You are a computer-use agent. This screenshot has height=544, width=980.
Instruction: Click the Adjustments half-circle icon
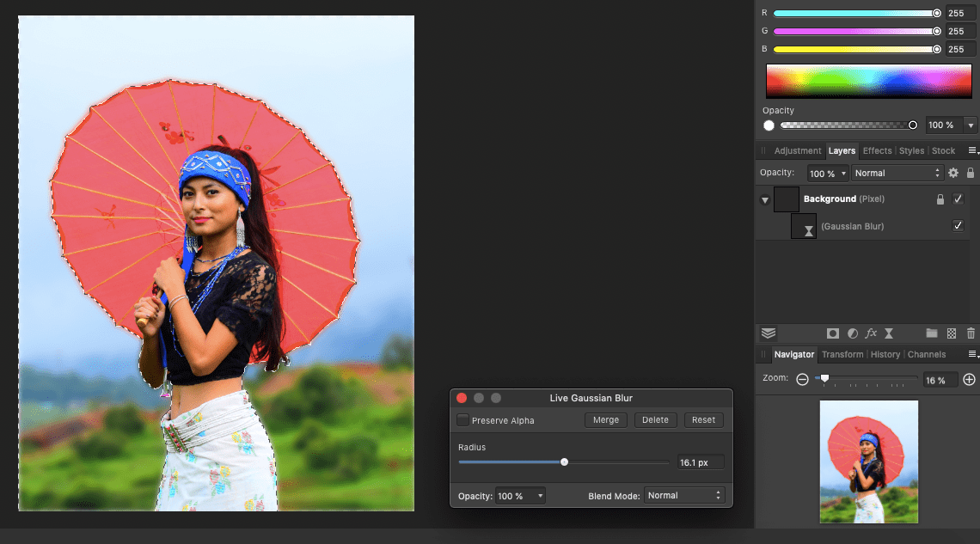tap(852, 333)
